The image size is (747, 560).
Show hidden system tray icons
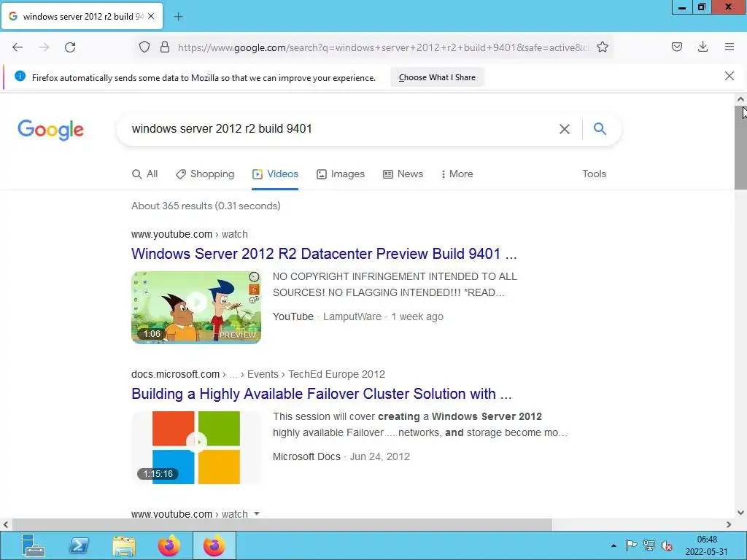(x=614, y=545)
